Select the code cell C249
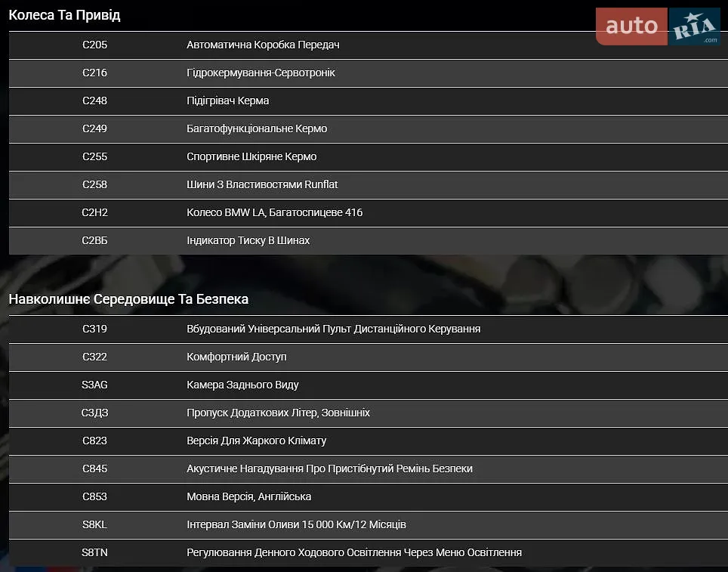 (x=94, y=128)
